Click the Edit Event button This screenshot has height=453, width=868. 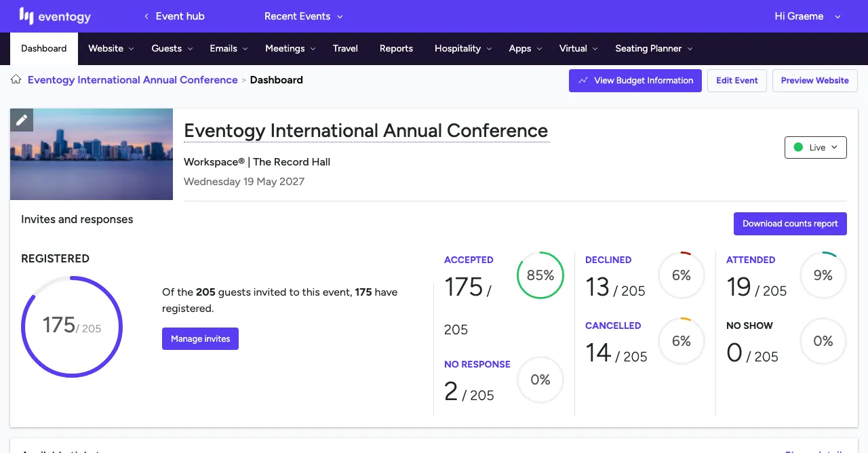737,81
